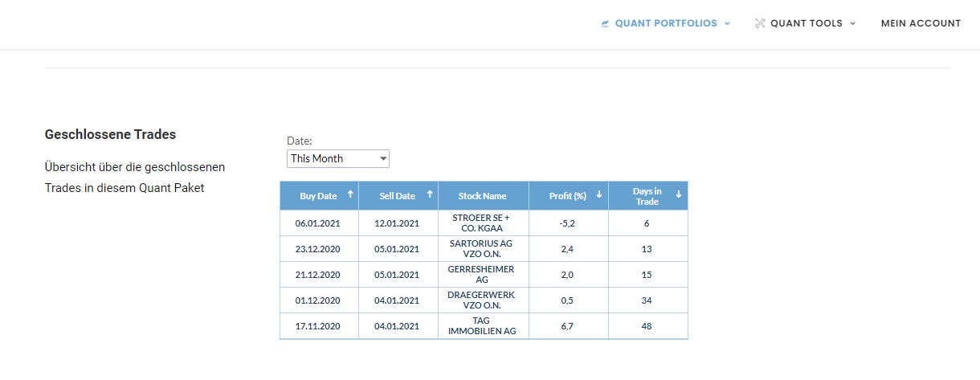Click the Profit (%) sort arrow icon
The height and width of the screenshot is (380, 980).
pos(599,194)
